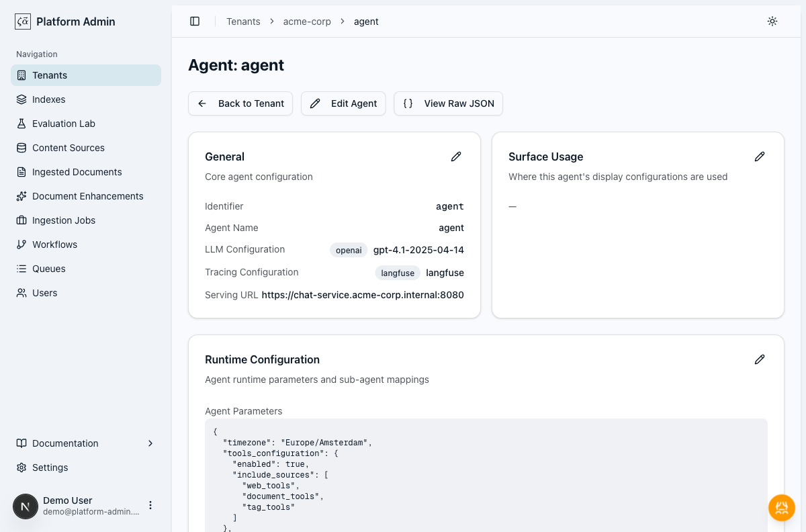Click the Ingestion Jobs briefcase icon

[x=21, y=220]
